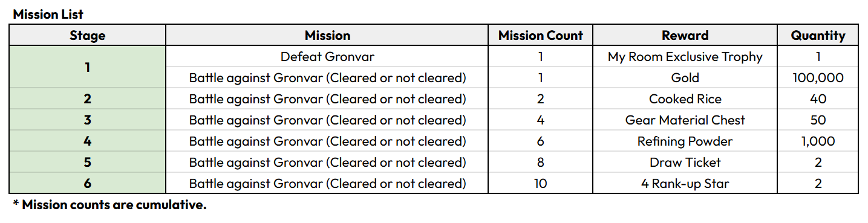Click the Stage 1 green cell
This screenshot has height=223, width=868.
click(x=87, y=67)
